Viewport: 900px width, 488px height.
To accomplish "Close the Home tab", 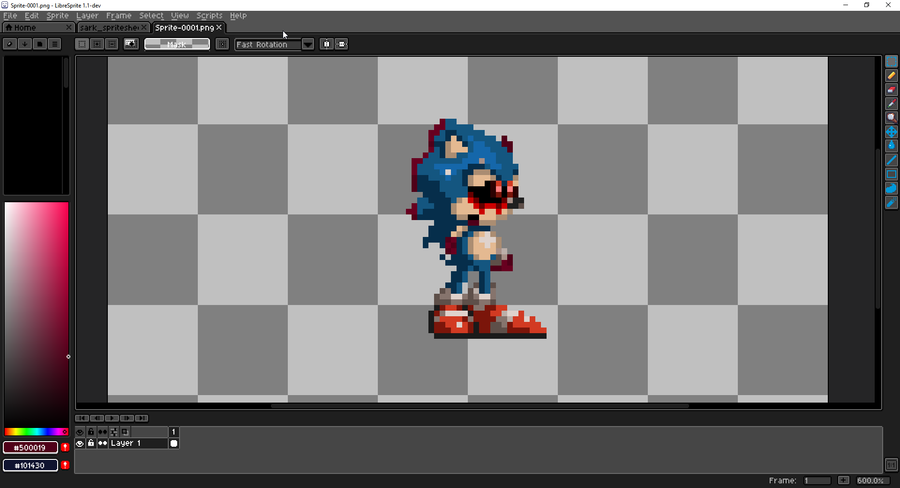I will (69, 27).
